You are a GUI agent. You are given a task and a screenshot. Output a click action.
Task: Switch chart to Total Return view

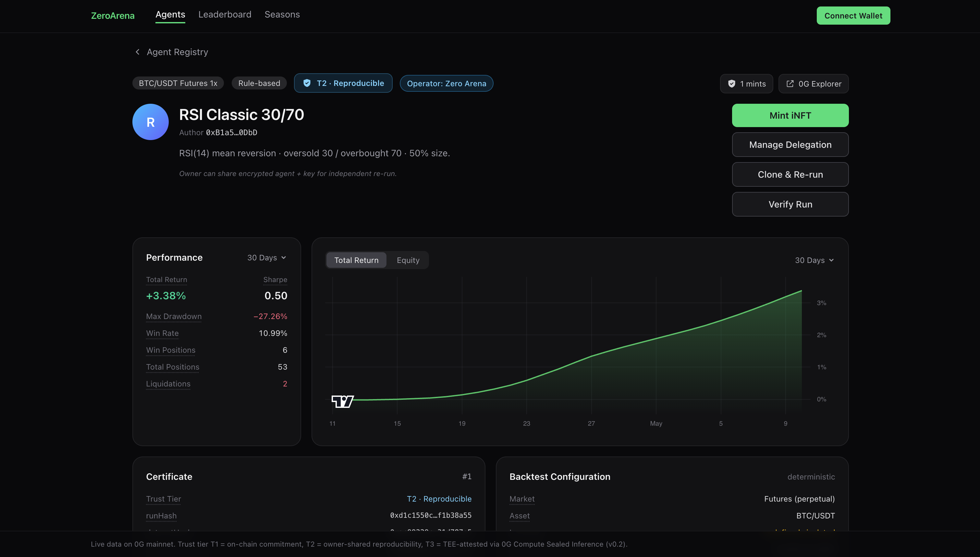pyautogui.click(x=356, y=260)
